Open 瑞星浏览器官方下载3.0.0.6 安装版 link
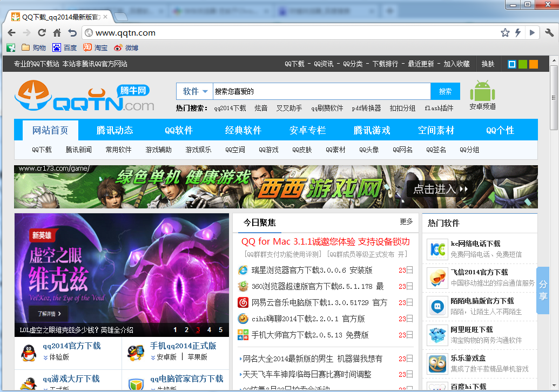This screenshot has height=392, width=559. 312,270
